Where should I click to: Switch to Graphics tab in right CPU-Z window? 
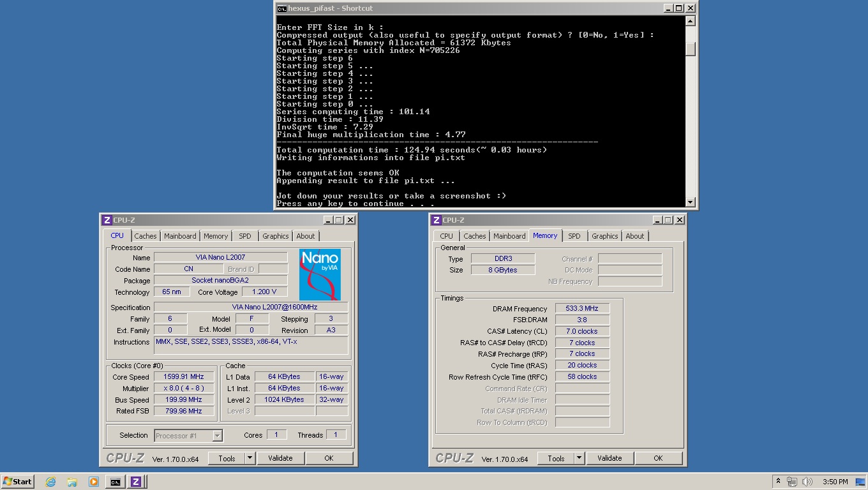[605, 236]
